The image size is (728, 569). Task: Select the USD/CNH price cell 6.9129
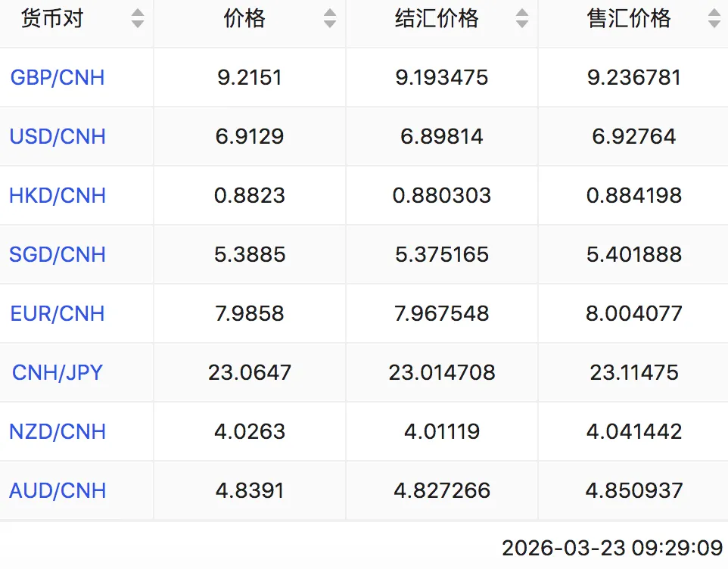[x=250, y=136]
